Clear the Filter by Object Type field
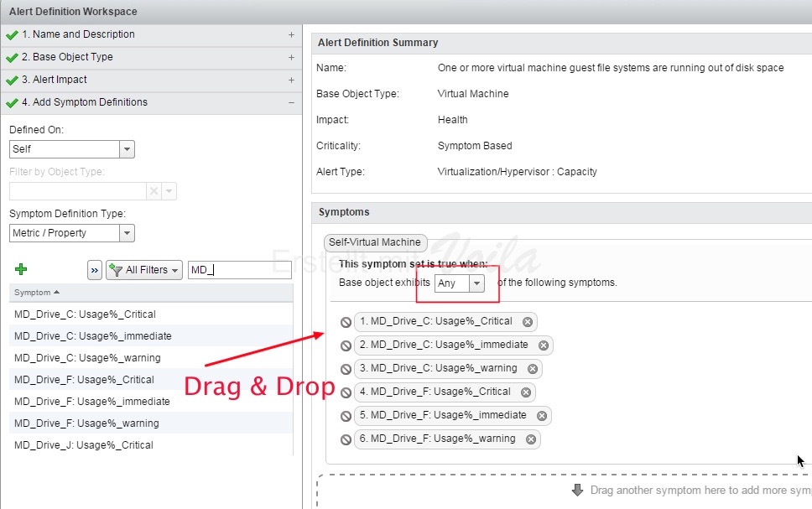812x509 pixels. [154, 191]
